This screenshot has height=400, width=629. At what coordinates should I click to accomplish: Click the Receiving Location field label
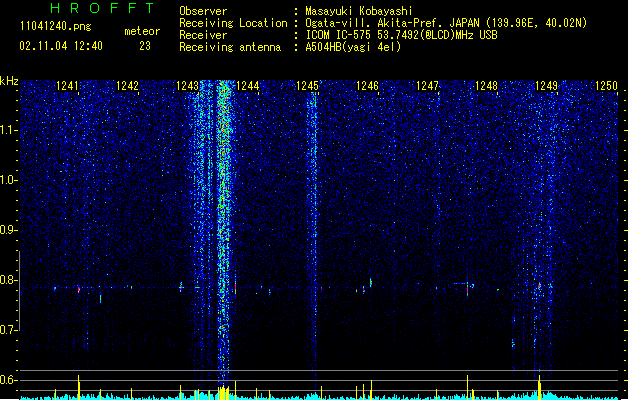(x=233, y=23)
